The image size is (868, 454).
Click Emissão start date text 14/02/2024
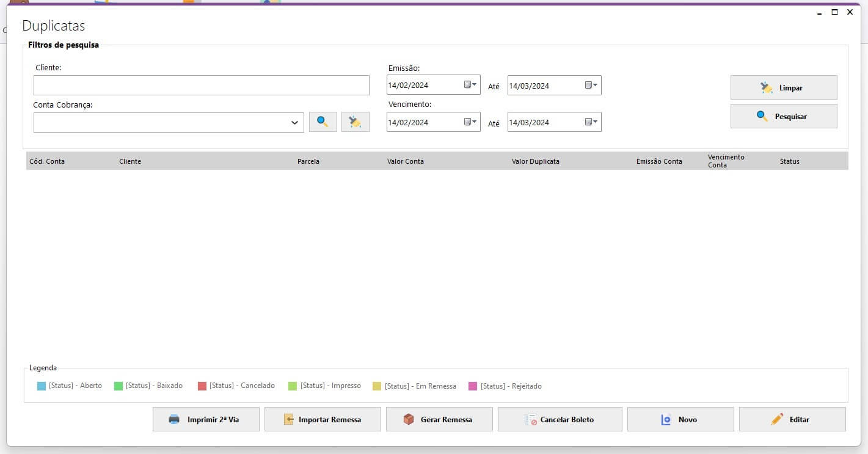point(408,86)
